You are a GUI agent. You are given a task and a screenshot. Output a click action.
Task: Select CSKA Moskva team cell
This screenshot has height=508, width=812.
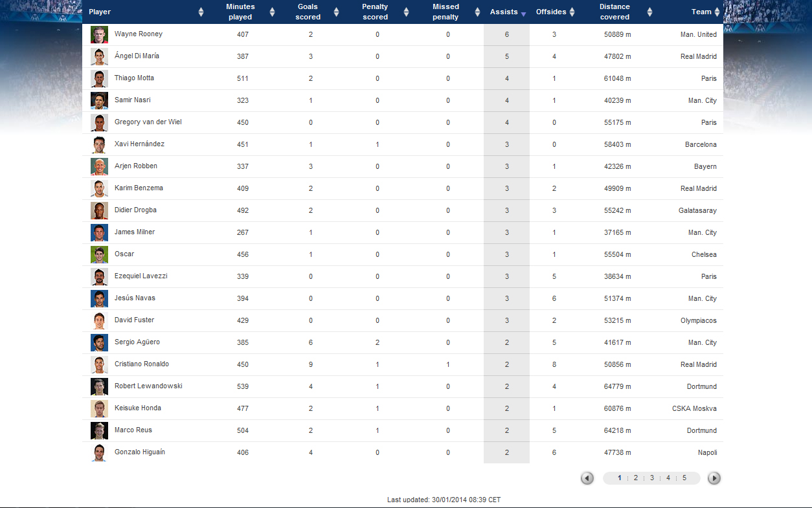(x=695, y=408)
